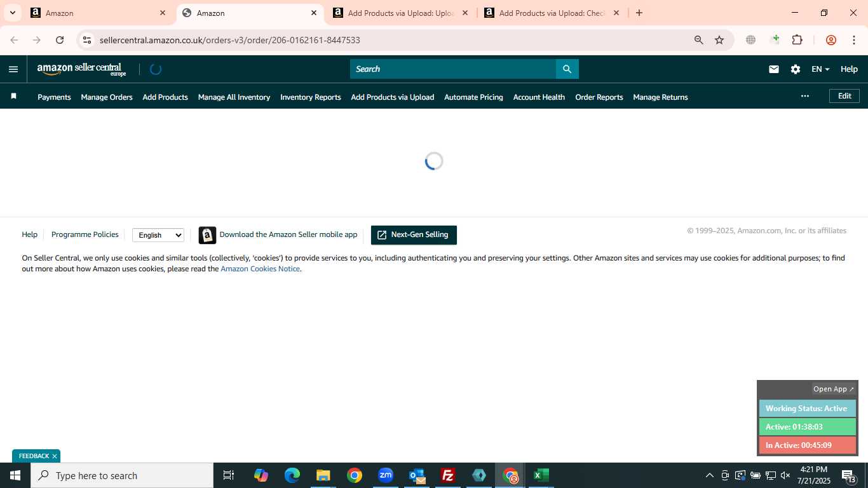Open Manage All Inventory
This screenshot has width=868, height=488.
point(234,97)
